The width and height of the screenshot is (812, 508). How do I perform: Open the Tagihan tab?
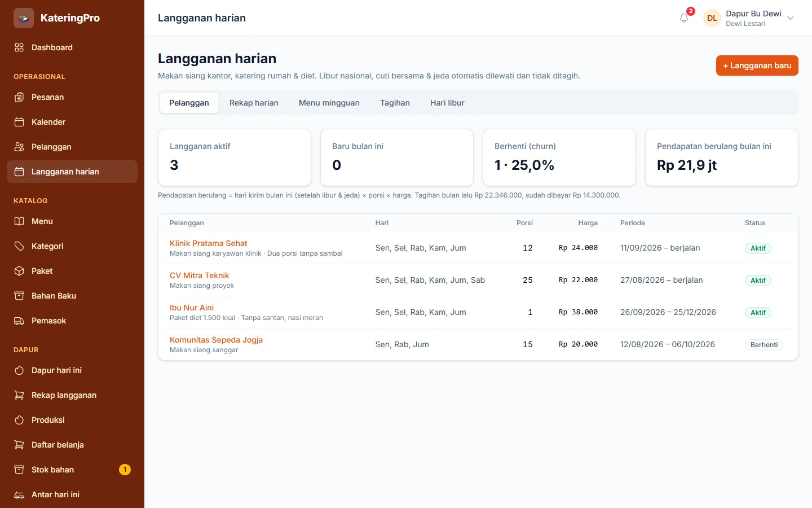[x=395, y=103]
